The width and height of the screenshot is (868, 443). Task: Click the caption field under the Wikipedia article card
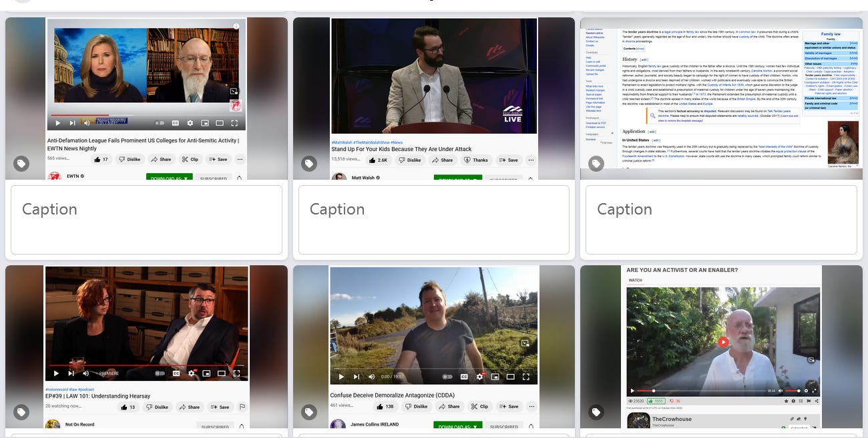[x=721, y=220]
